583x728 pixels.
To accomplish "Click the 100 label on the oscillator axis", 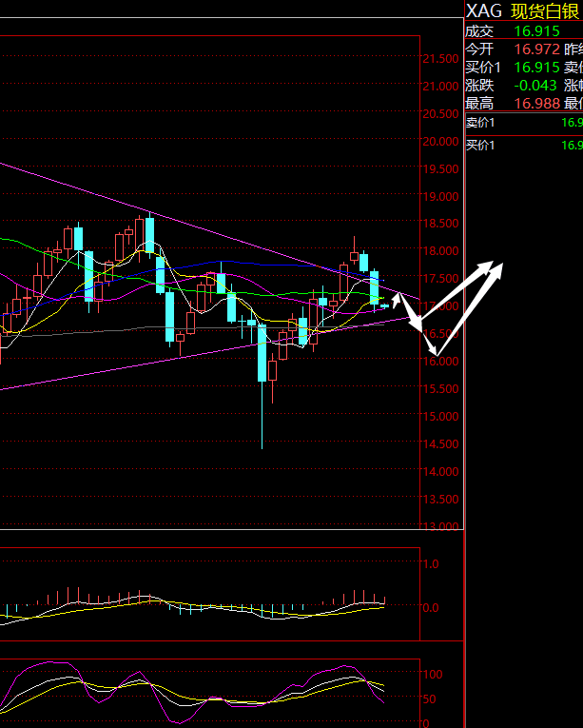I will coord(433,674).
